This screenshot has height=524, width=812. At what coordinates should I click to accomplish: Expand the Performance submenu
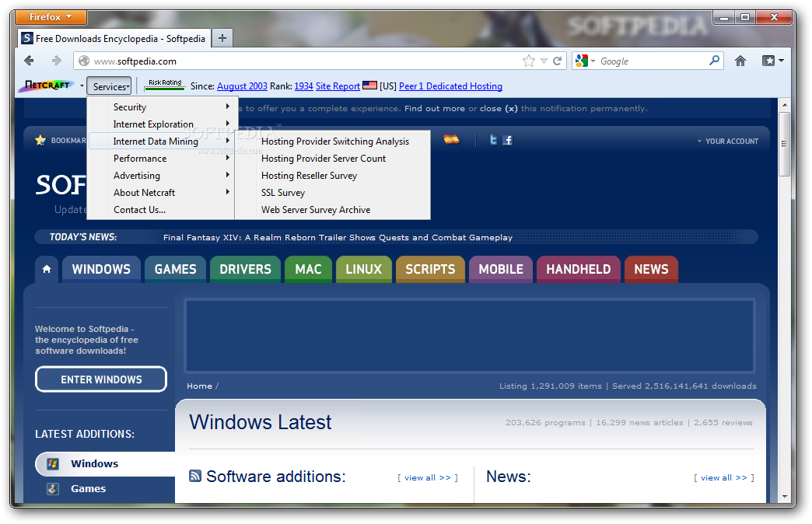tap(163, 158)
